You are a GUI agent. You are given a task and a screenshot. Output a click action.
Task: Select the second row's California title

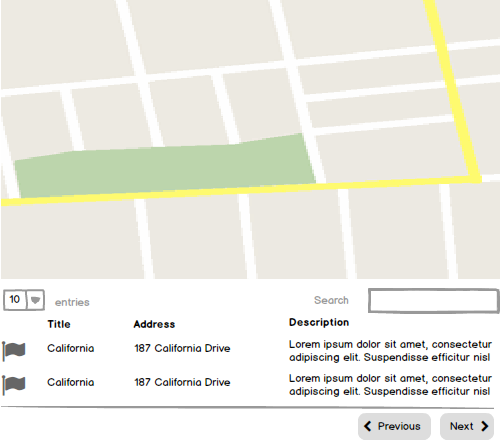(71, 382)
